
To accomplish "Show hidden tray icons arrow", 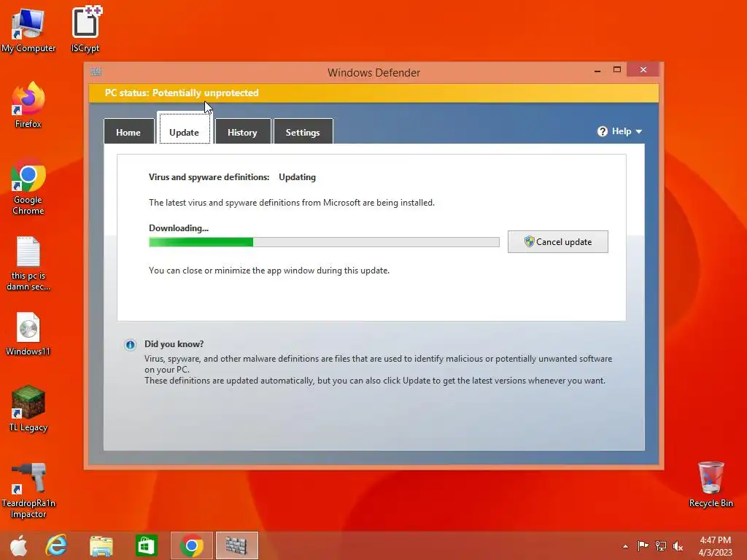I will click(625, 546).
